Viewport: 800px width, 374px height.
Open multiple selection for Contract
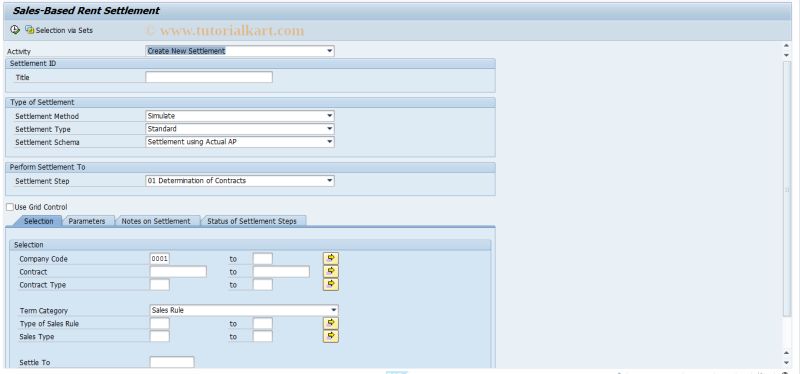coord(331,271)
